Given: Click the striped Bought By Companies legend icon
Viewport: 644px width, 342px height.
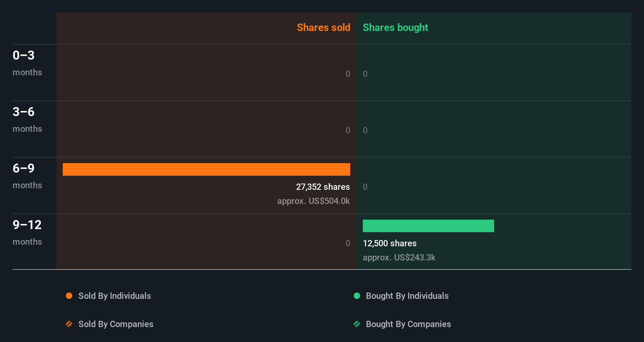Looking at the screenshot, I should point(357,324).
